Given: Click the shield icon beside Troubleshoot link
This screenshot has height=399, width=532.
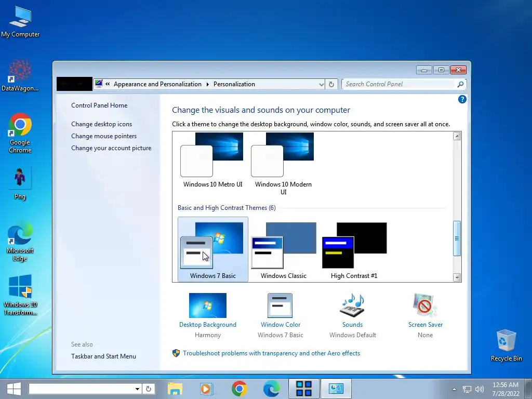Looking at the screenshot, I should tap(176, 353).
